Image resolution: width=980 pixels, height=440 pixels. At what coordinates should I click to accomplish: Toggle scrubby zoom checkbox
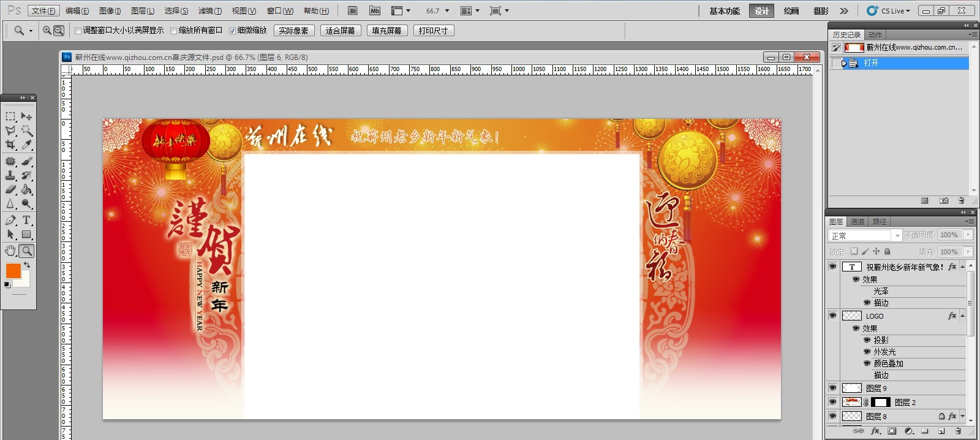pos(232,31)
